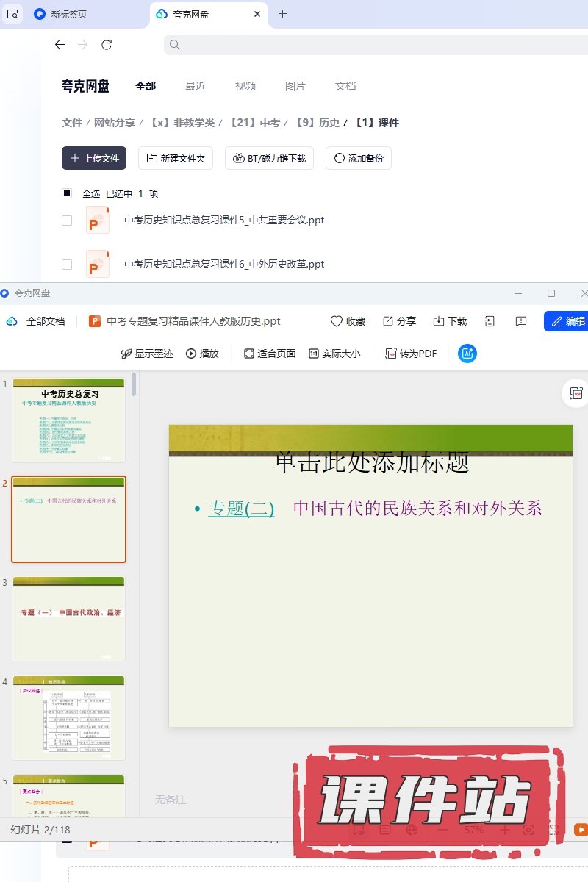Screen dimensions: 588x882
Task: Select slide 3 thumbnail in the panel
Action: tap(69, 618)
